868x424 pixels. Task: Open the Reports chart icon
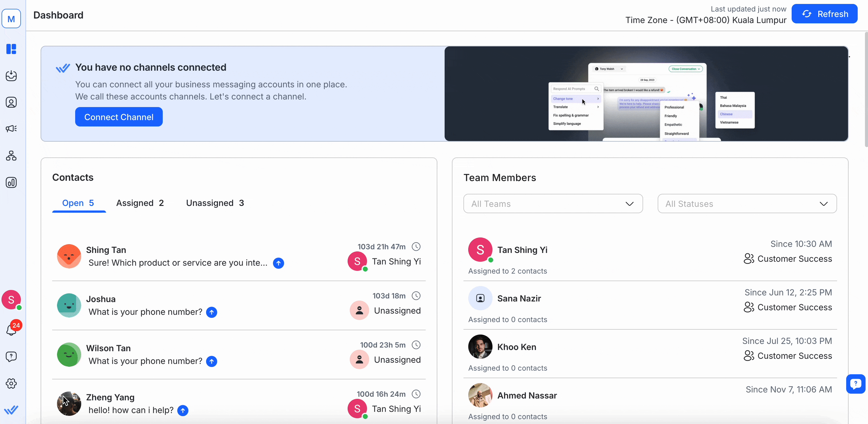click(11, 183)
